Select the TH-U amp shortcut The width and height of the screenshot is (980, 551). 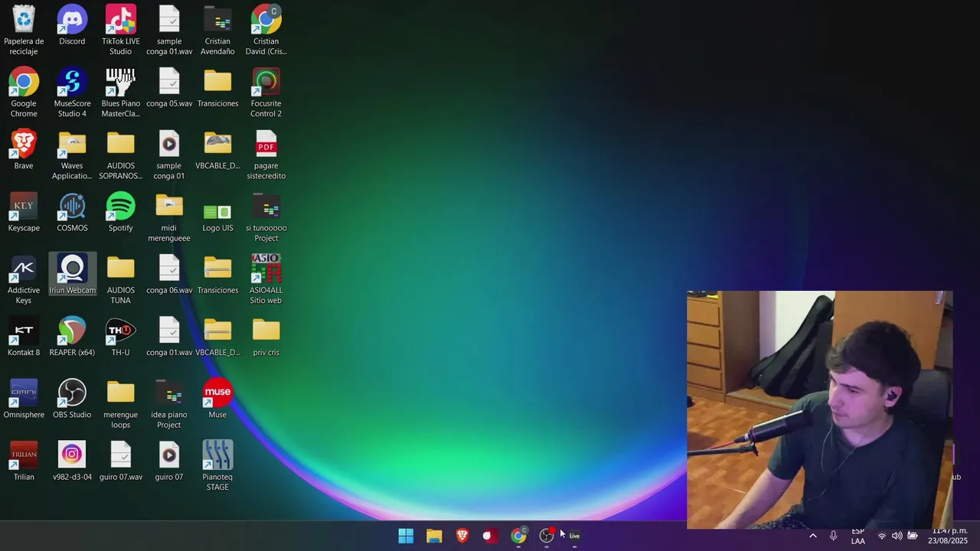point(120,337)
